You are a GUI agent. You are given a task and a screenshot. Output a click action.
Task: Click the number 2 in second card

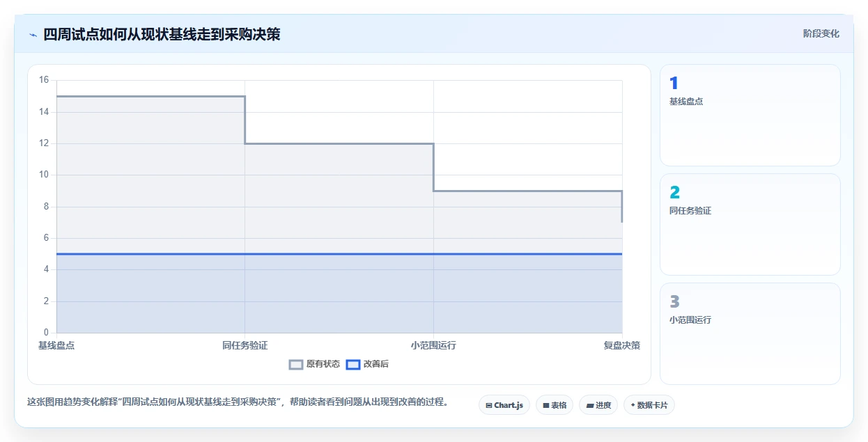[674, 193]
